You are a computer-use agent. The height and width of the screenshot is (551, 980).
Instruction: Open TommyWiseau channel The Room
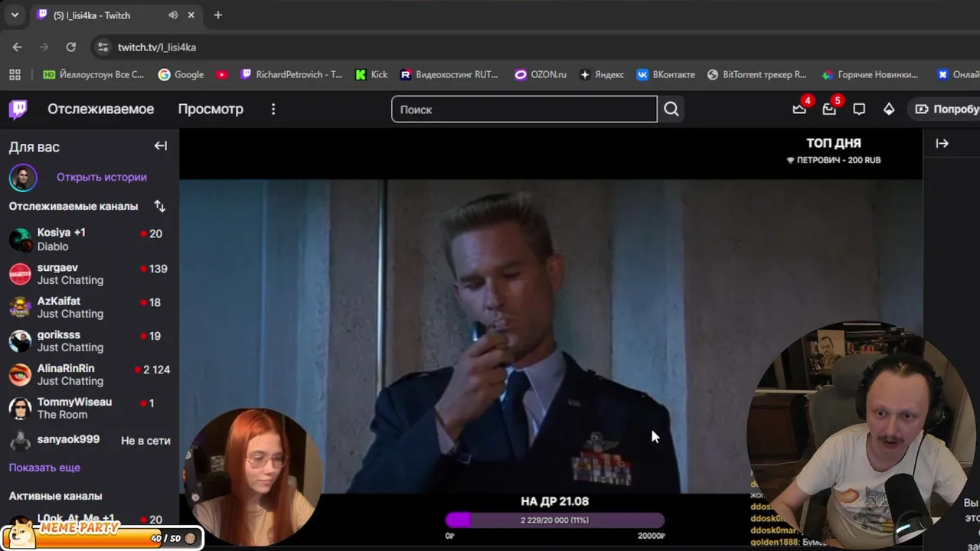coord(90,408)
